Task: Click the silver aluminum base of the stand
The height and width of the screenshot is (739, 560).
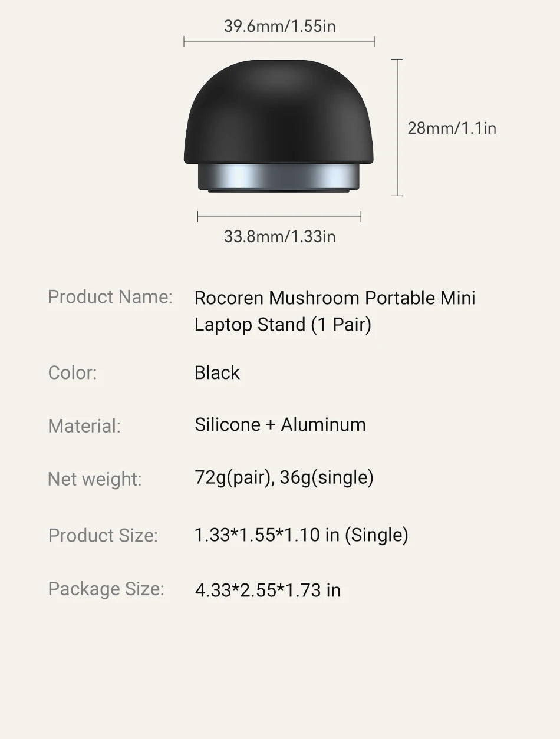Action: tap(279, 178)
